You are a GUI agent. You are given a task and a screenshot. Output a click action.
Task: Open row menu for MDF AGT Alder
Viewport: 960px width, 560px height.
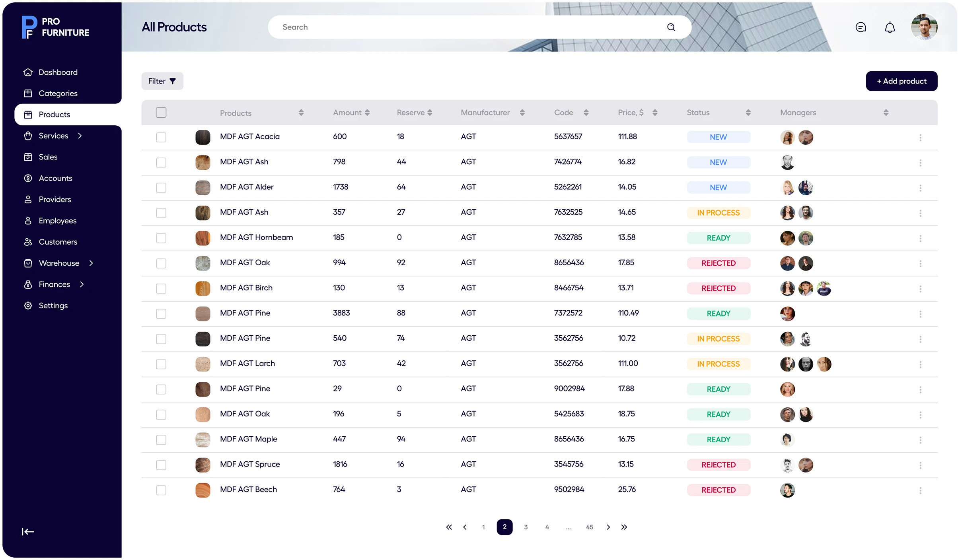(920, 188)
